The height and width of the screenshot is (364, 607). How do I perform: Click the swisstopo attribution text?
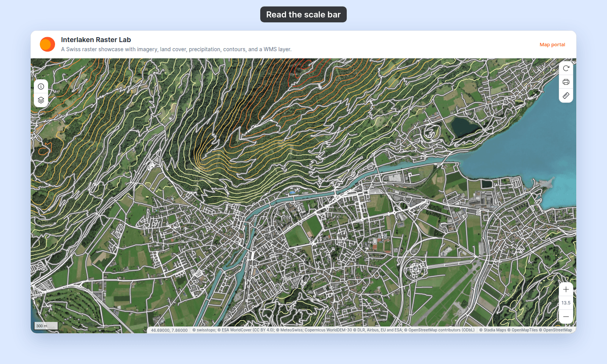pyautogui.click(x=204, y=330)
